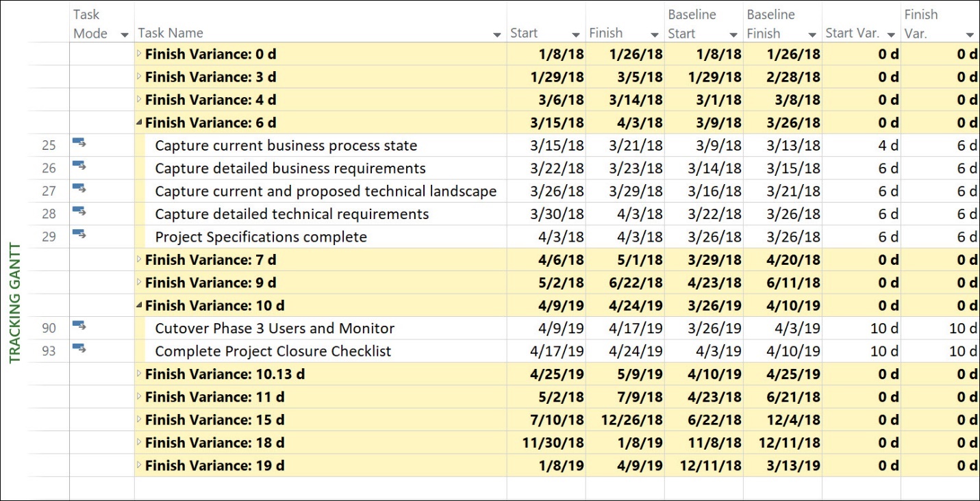This screenshot has width=980, height=501.
Task: Click Baseline Finish 4/20/18 in 7 d group
Action: point(793,259)
